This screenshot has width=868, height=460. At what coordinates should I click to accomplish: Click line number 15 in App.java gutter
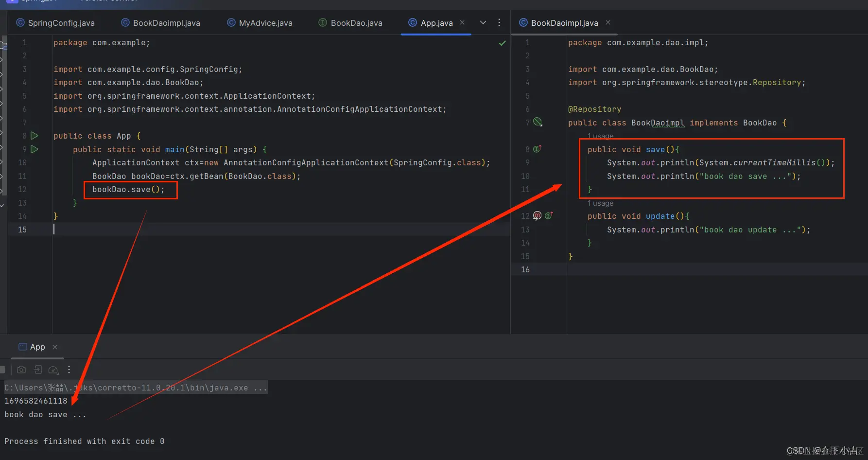coord(22,230)
